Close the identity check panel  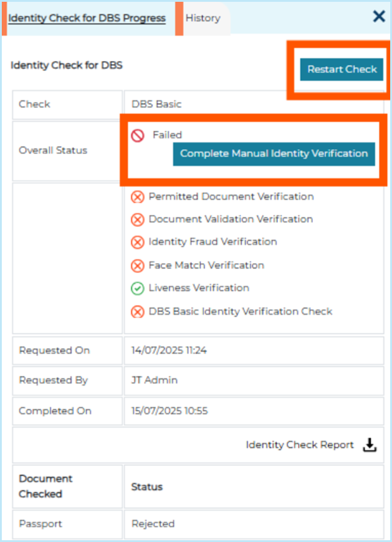379,16
